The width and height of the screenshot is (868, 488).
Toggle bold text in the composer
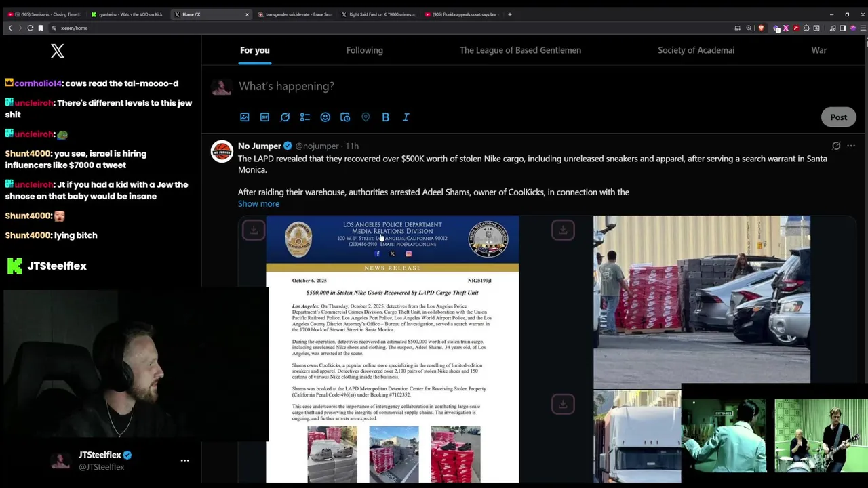point(385,117)
